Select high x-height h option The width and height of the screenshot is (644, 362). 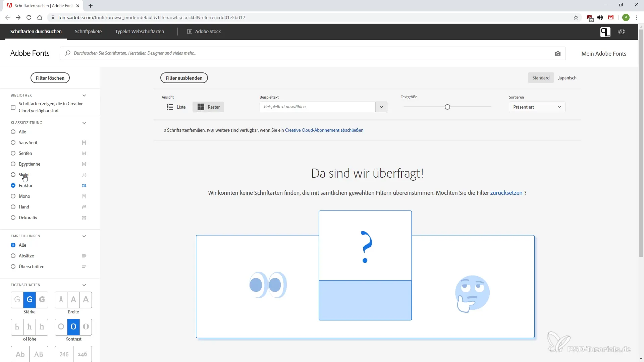tap(42, 327)
